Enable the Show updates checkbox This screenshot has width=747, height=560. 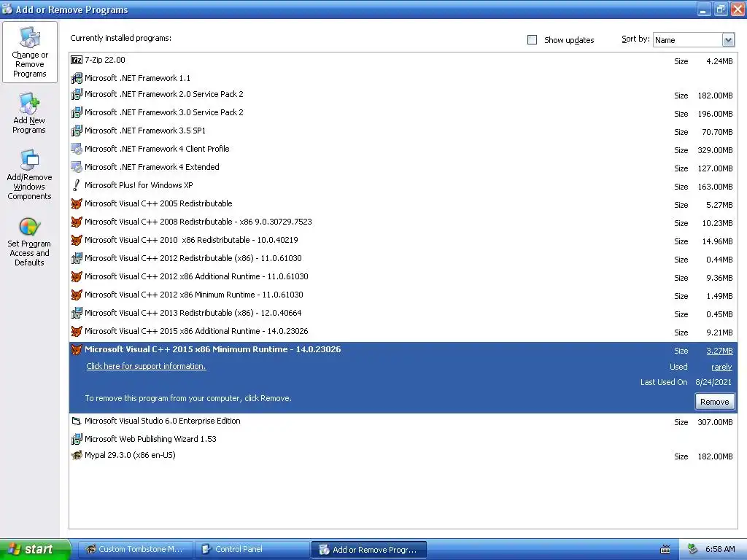pyautogui.click(x=532, y=40)
